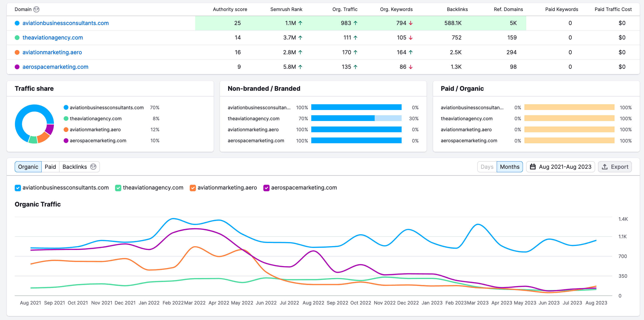The width and height of the screenshot is (644, 320).
Task: Click the 5K ref. domains value
Action: [513, 23]
